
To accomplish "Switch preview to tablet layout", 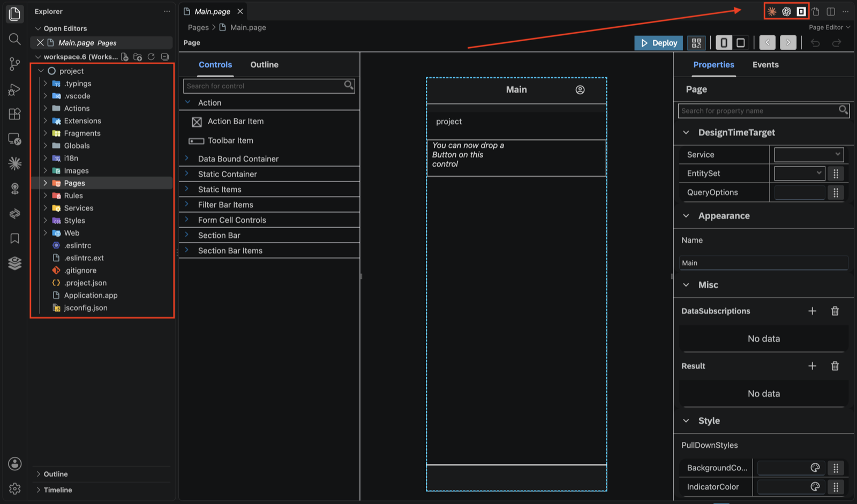I will (741, 43).
